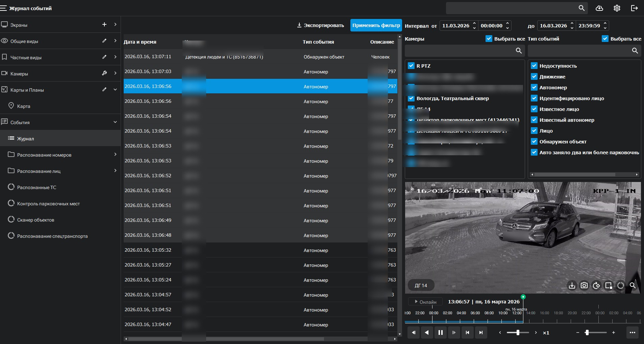The height and width of the screenshot is (344, 644).
Task: Take a snapshot with the camera icon
Action: (x=584, y=285)
